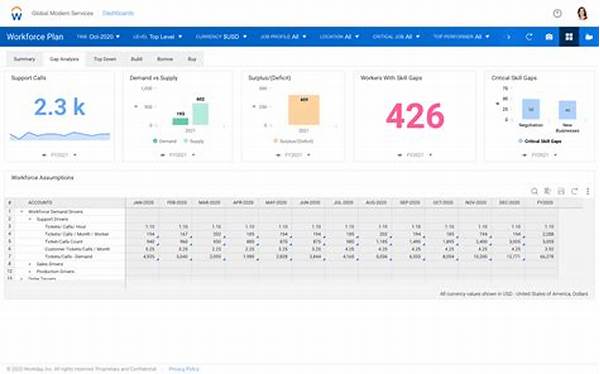
Task: Open the Level Top Level dropdown
Action: coord(157,37)
